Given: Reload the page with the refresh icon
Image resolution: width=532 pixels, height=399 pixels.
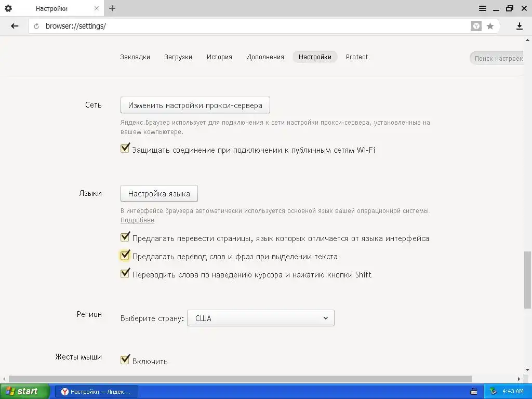Looking at the screenshot, I should [x=36, y=26].
